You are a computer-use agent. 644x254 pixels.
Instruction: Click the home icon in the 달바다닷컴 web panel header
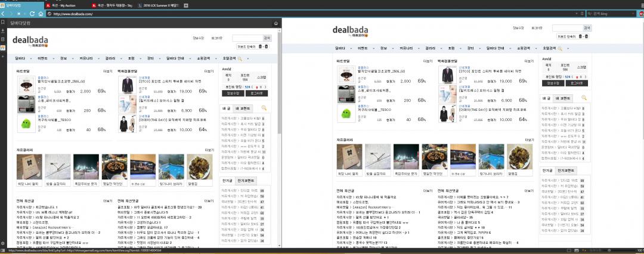[275, 23]
